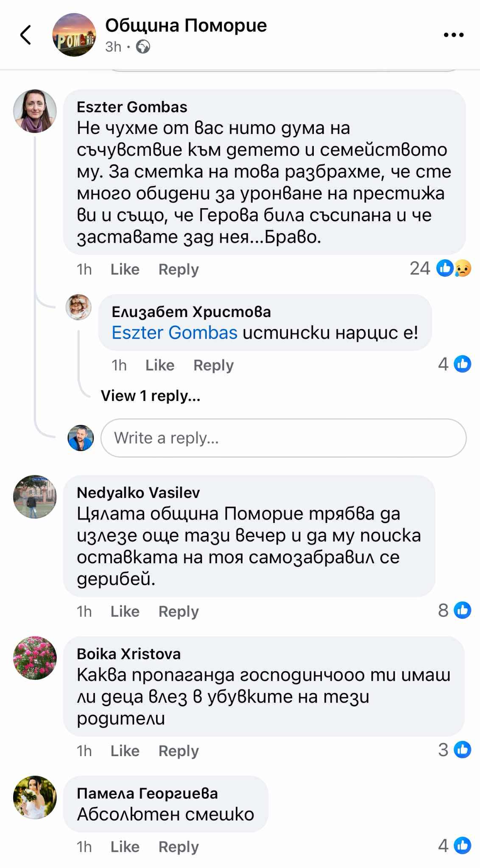Like Boika Xristova's comment
Image resolution: width=480 pixels, height=868 pixels.
[125, 751]
